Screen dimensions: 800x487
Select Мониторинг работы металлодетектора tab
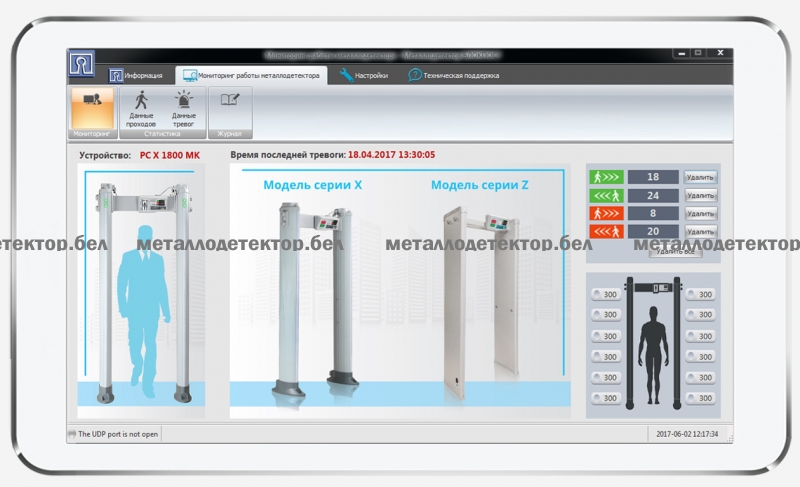(x=250, y=75)
